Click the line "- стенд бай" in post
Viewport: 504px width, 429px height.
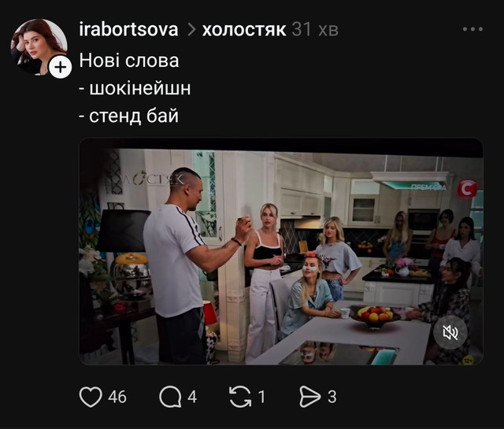tap(128, 116)
